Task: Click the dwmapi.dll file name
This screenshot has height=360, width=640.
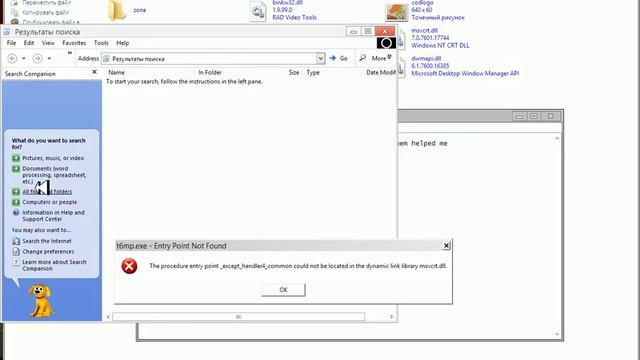Action: point(426,58)
